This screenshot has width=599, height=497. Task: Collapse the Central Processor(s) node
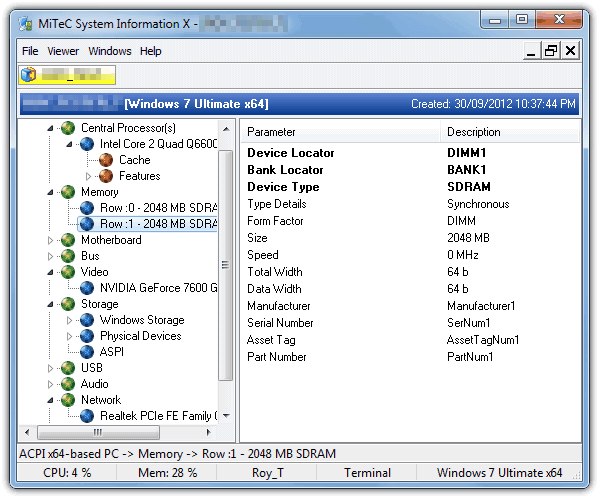(x=50, y=128)
